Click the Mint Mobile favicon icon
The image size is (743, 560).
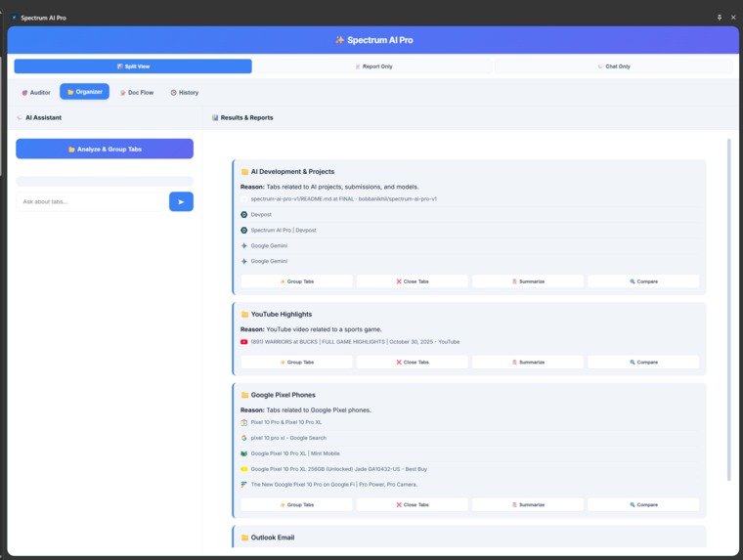pyautogui.click(x=244, y=453)
